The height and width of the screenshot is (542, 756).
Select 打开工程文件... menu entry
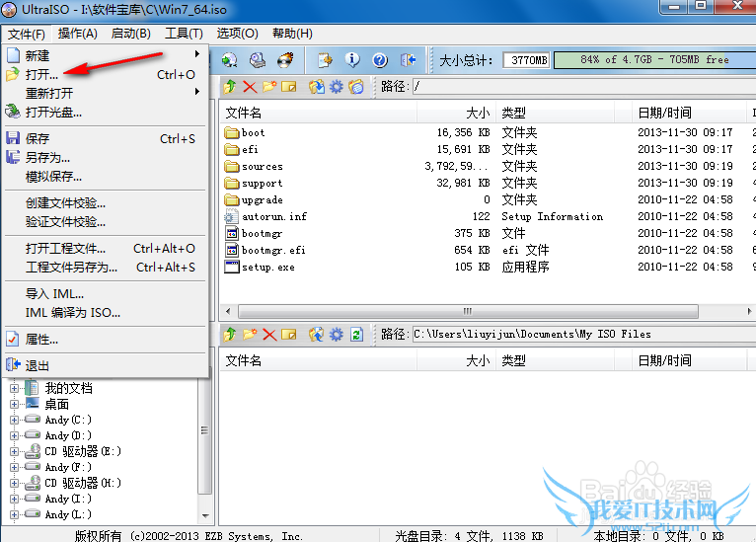click(105, 249)
